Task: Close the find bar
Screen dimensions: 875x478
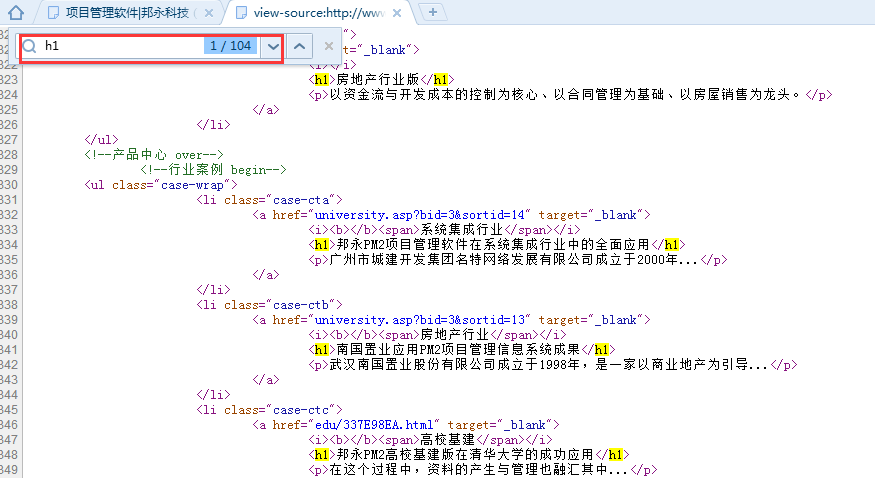Action: [328, 47]
